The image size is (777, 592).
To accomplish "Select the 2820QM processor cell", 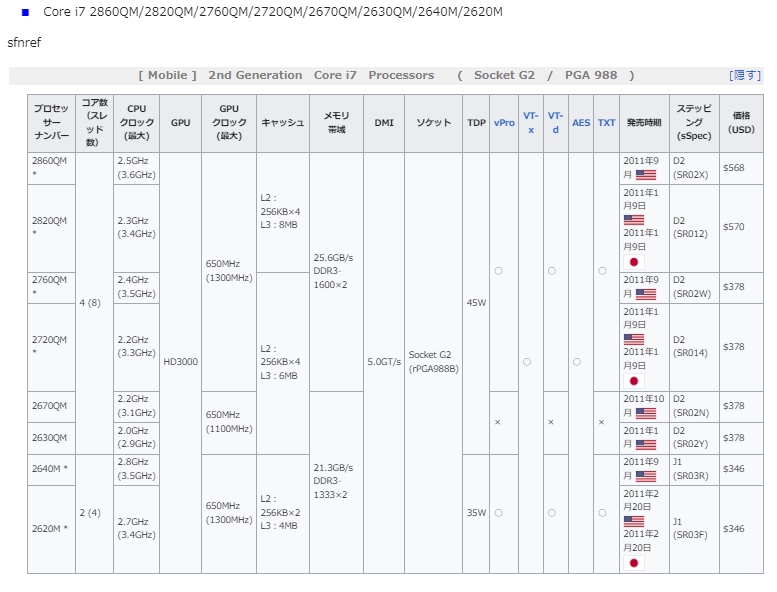I will click(52, 228).
